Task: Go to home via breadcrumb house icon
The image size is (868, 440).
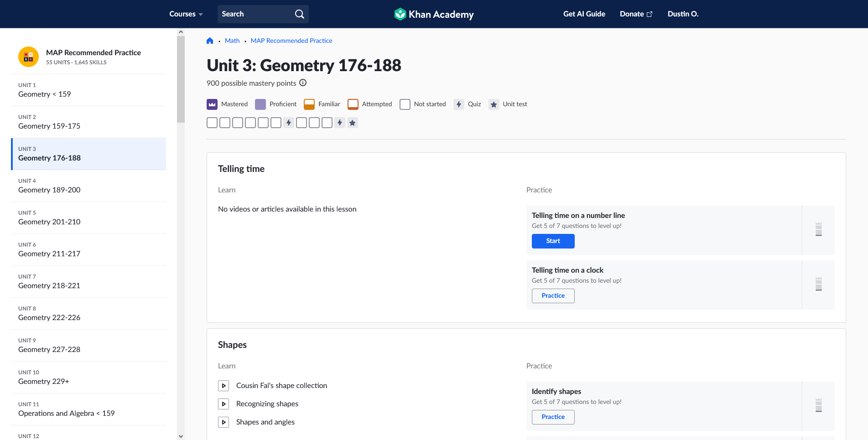Action: [x=210, y=41]
